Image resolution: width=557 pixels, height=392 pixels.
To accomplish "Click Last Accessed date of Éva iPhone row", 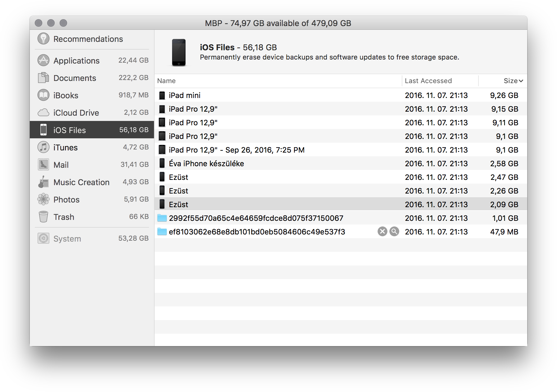I will coord(436,163).
